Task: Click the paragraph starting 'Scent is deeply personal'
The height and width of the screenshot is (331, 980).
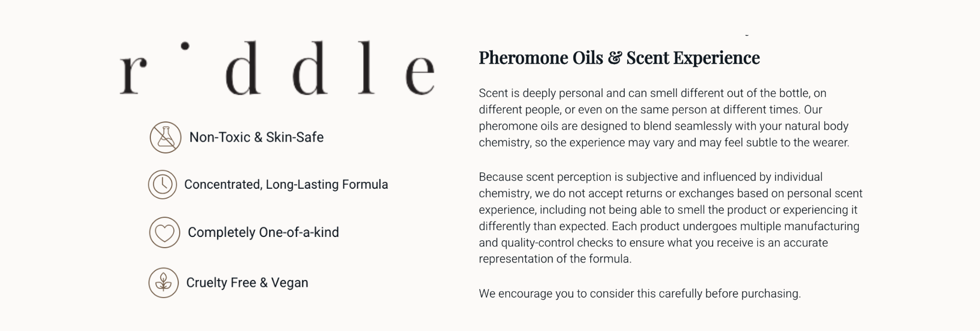Action: pyautogui.click(x=664, y=117)
